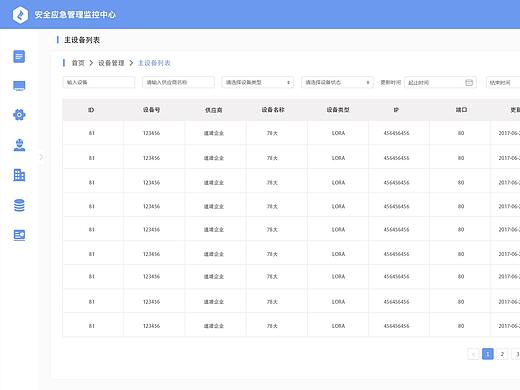The width and height of the screenshot is (520, 390).
Task: Expand the sidebar with the chevron handle
Action: pos(41,157)
